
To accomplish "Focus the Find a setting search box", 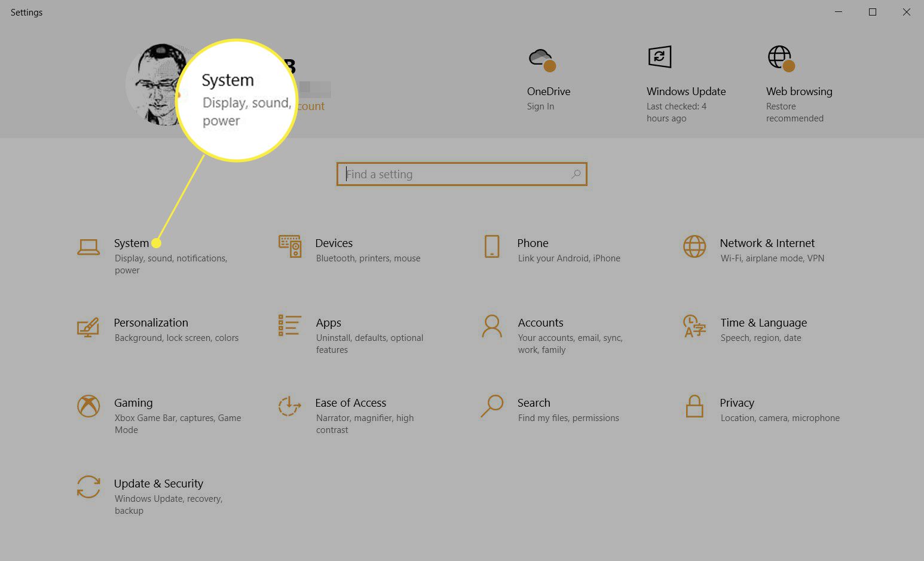I will point(461,174).
